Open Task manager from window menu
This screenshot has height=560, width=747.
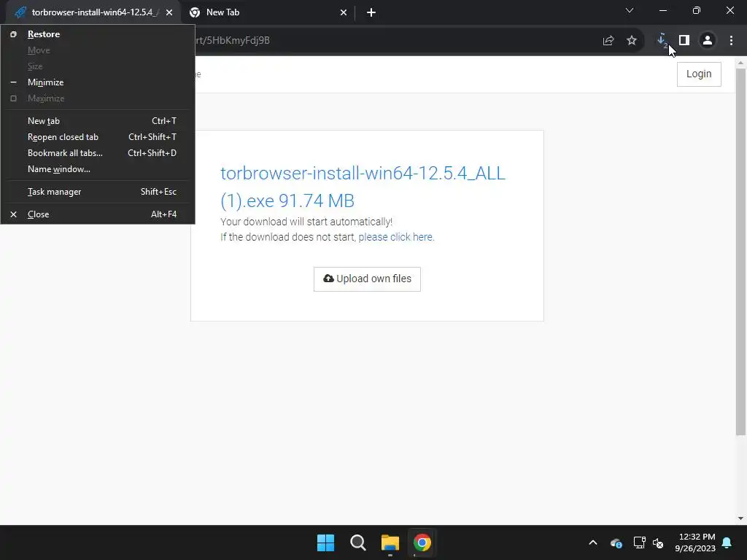98,192
